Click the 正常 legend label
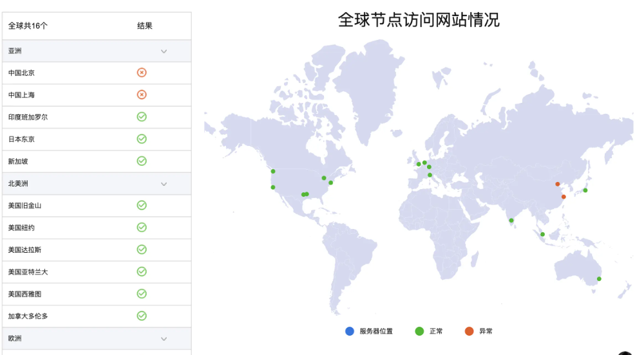 tap(436, 331)
